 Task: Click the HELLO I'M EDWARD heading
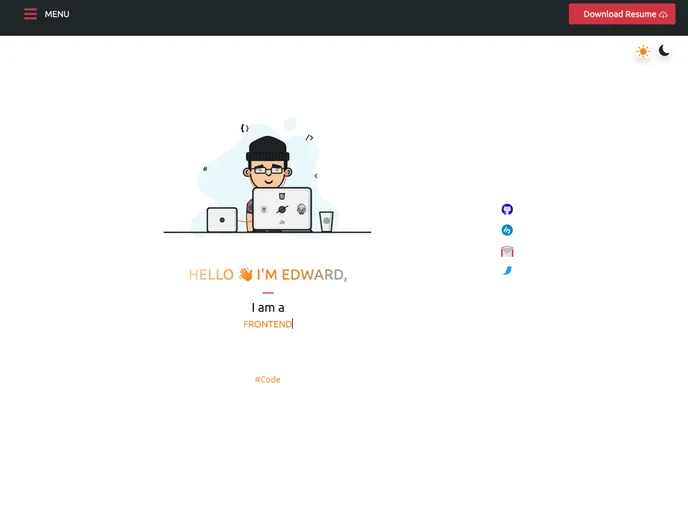click(x=268, y=275)
